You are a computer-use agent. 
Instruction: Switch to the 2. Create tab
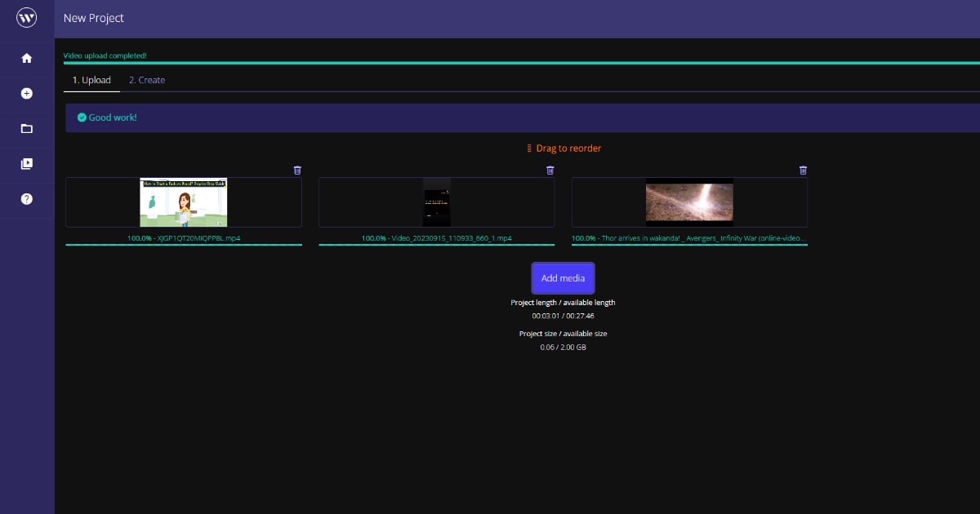pyautogui.click(x=147, y=80)
